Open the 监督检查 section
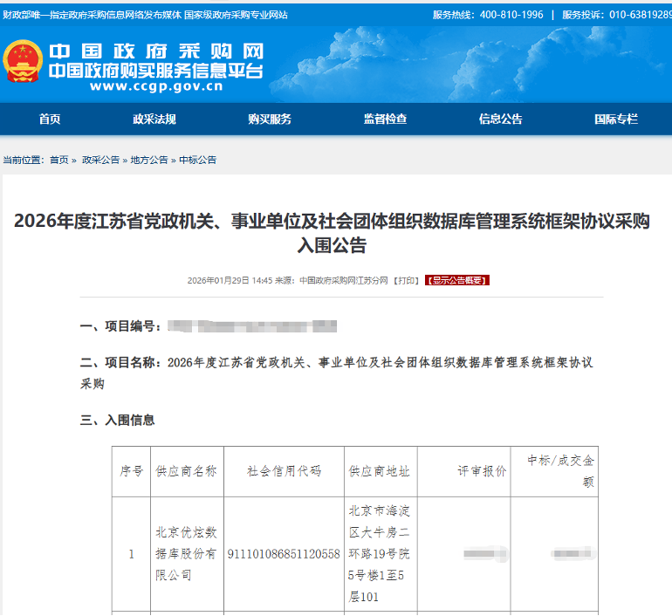 coord(385,120)
